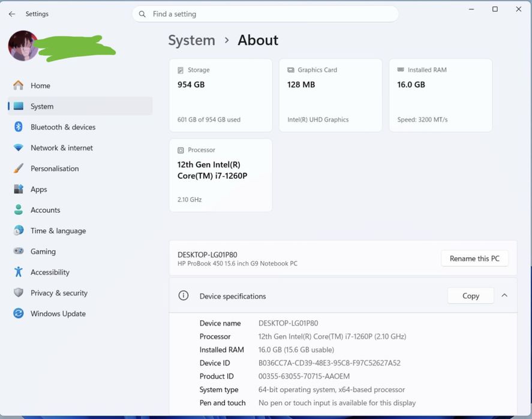Click the Pen and touch value text
532x419 pixels.
click(337, 403)
